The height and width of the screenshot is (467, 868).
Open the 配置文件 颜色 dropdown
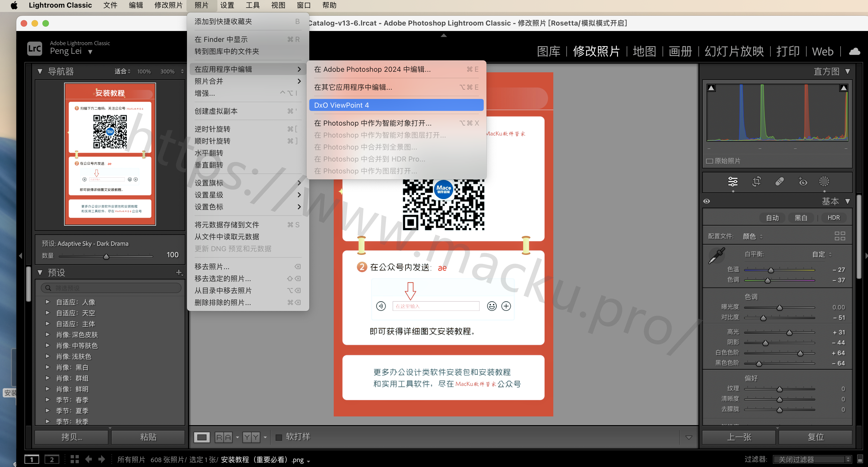753,236
